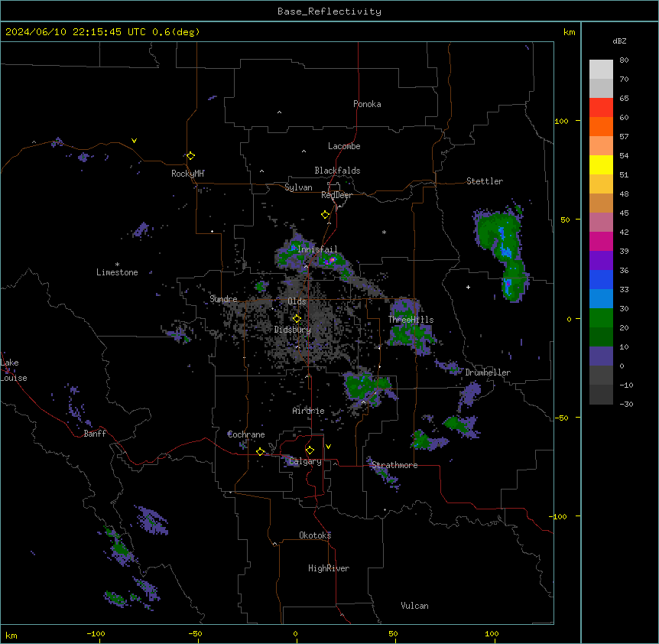Click the white plus marker west of the Stettler storm

pos(468,287)
